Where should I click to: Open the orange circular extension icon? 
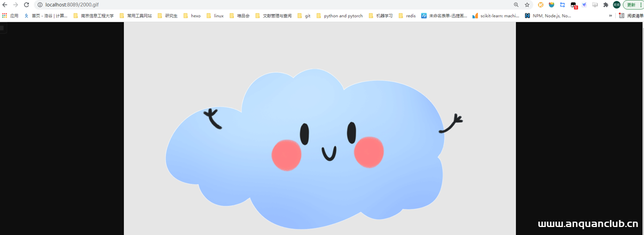[541, 5]
